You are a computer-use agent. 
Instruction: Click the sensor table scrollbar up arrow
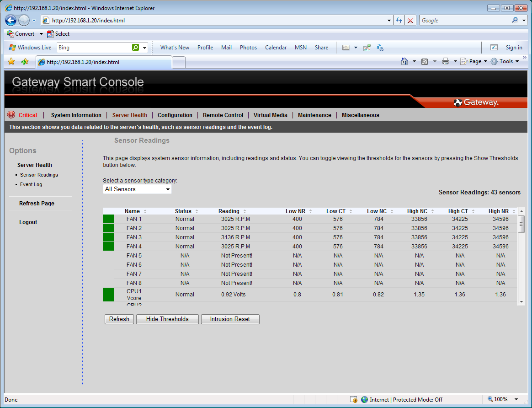coord(521,211)
